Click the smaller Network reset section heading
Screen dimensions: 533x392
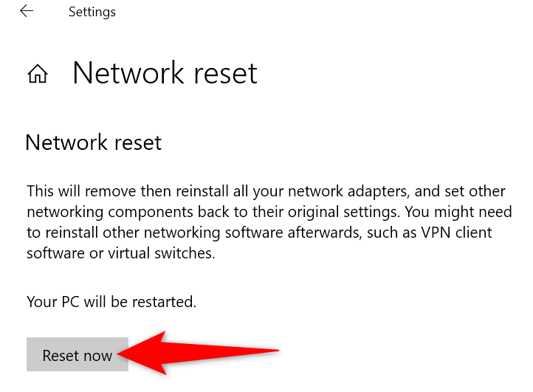93,142
